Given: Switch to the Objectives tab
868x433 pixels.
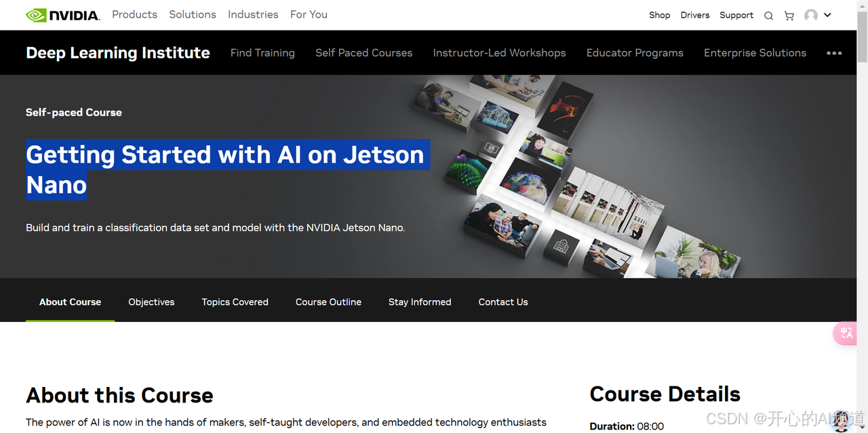Looking at the screenshot, I should click(151, 302).
